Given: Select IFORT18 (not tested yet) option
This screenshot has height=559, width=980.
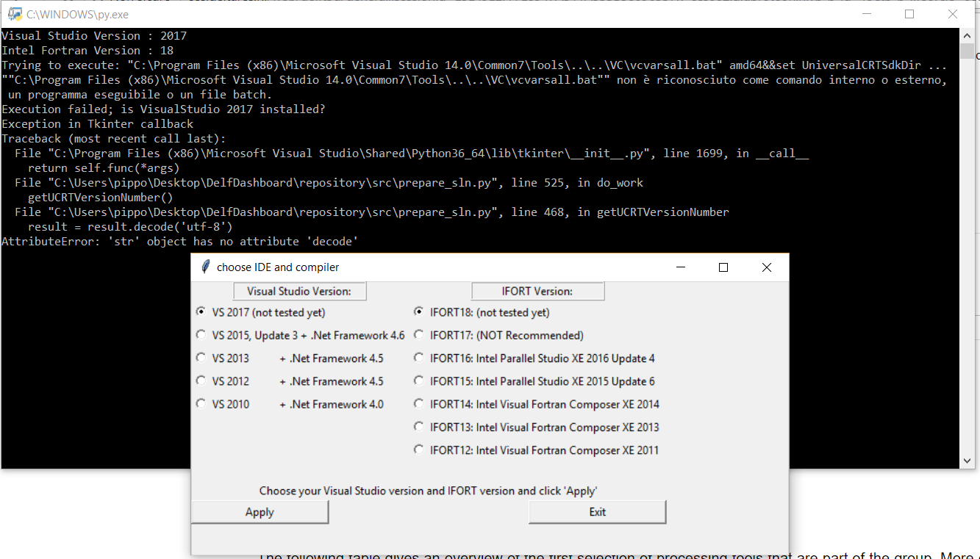Looking at the screenshot, I should click(419, 312).
